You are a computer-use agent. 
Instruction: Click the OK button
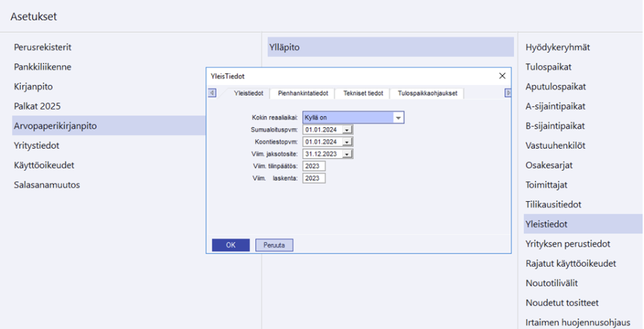click(231, 245)
